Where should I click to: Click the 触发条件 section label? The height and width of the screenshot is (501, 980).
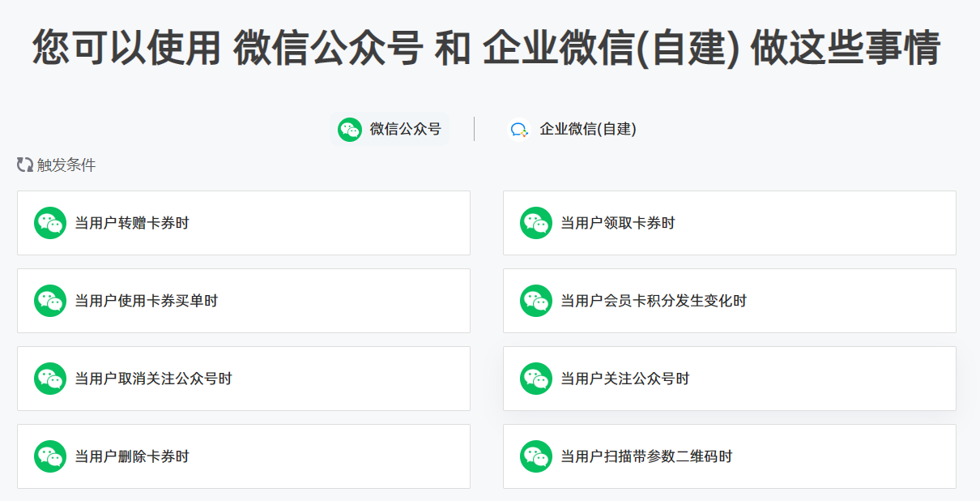pyautogui.click(x=66, y=165)
